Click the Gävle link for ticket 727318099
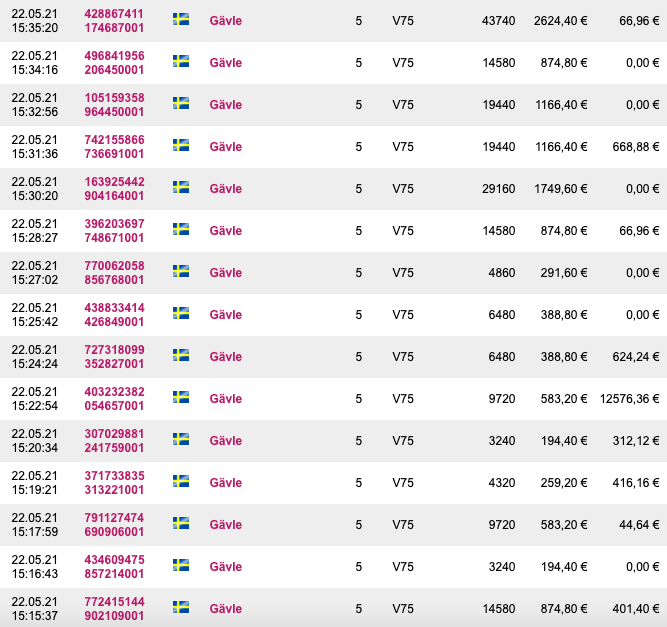 [225, 356]
